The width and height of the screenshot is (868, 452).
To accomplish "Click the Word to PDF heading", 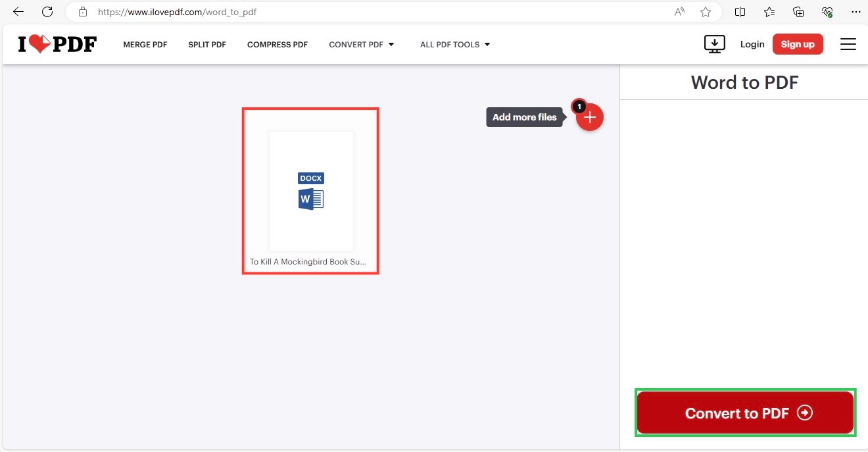I will pyautogui.click(x=744, y=82).
